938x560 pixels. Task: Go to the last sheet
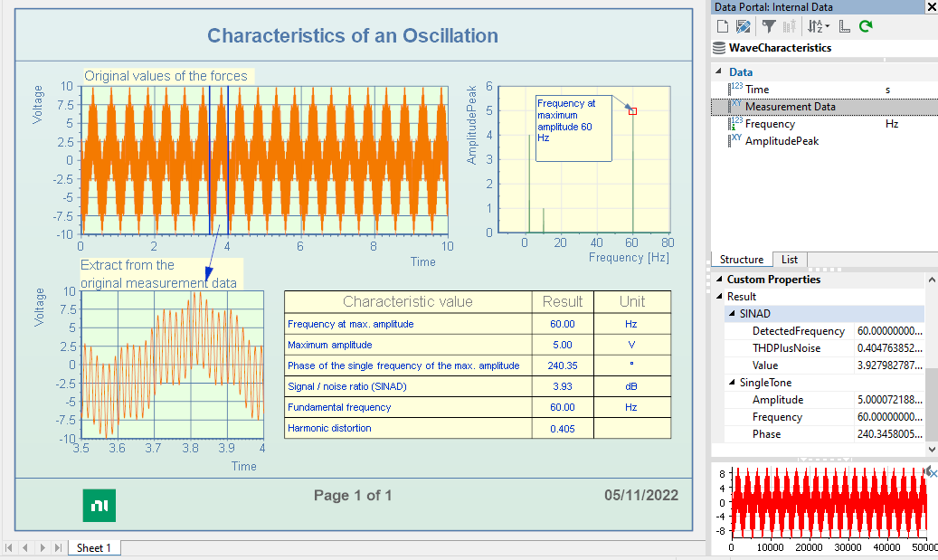tap(58, 548)
